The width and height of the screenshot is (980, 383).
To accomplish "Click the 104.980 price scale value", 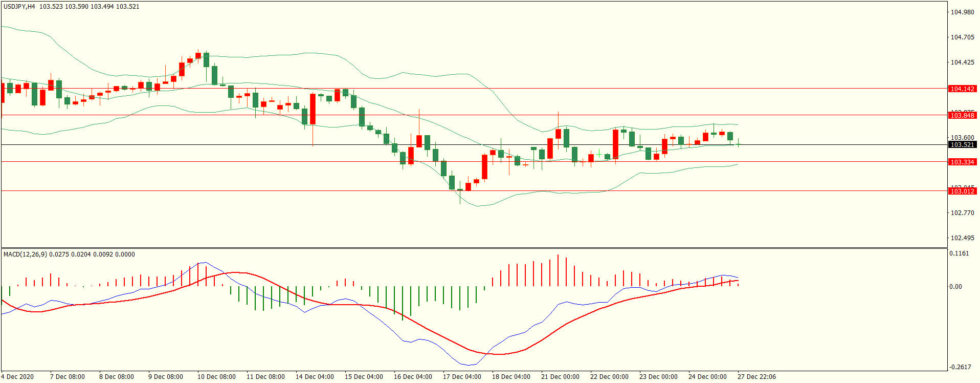I will pos(962,12).
